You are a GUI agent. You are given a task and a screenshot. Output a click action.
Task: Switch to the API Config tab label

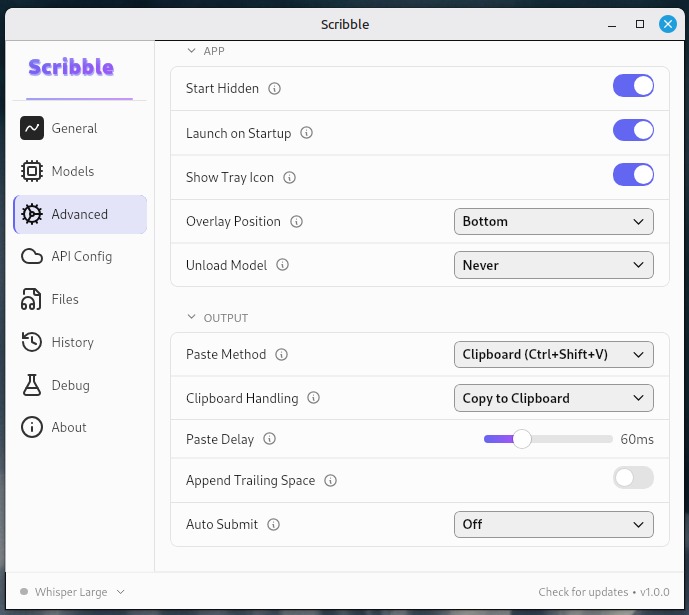coord(82,257)
